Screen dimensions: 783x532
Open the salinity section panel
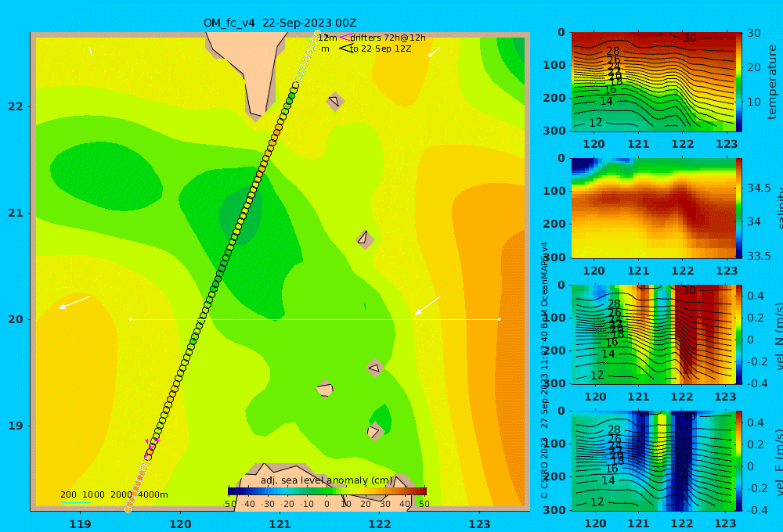tap(653, 208)
